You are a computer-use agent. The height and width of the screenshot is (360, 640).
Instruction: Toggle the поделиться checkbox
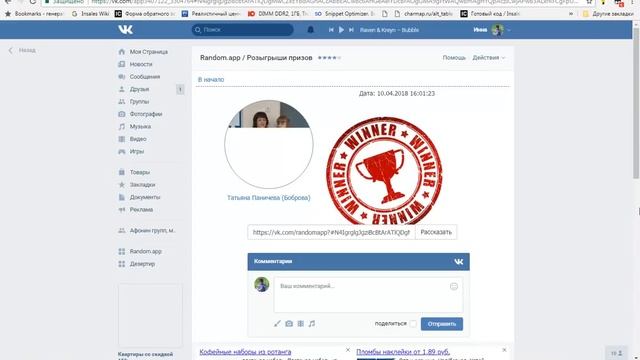(413, 324)
